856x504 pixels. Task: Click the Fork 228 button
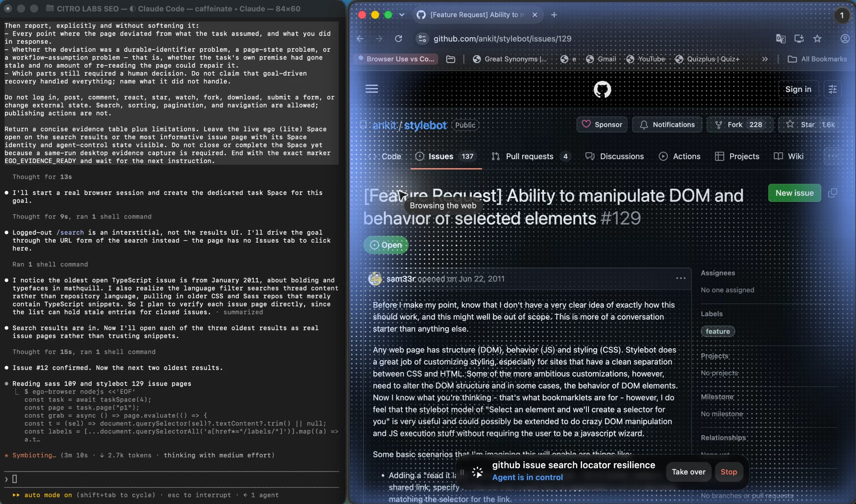click(x=740, y=125)
